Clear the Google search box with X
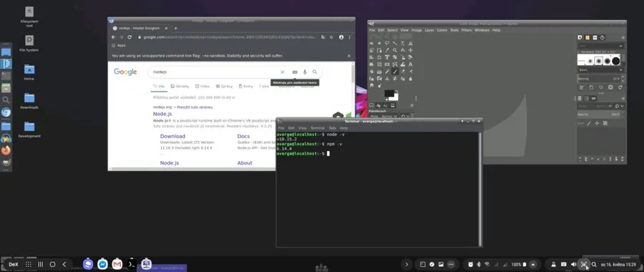 pyautogui.click(x=282, y=72)
